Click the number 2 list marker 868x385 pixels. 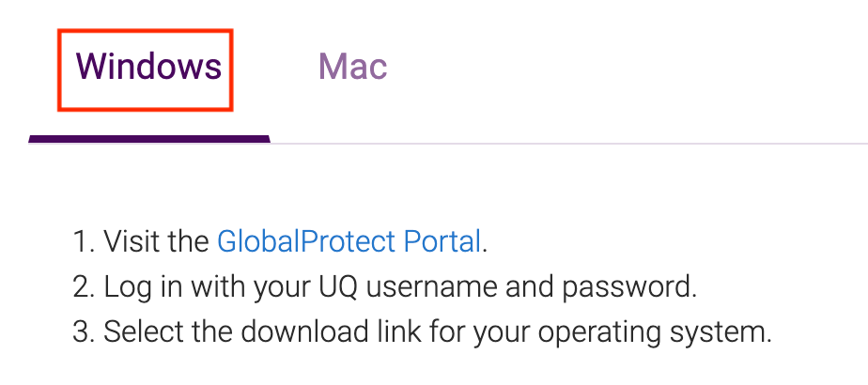(x=85, y=287)
